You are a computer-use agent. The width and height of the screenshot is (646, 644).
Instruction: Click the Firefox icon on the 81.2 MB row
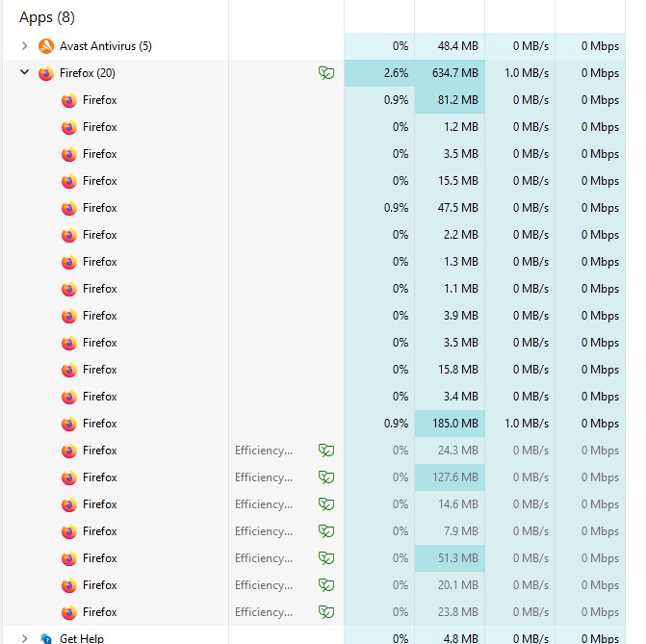point(68,100)
